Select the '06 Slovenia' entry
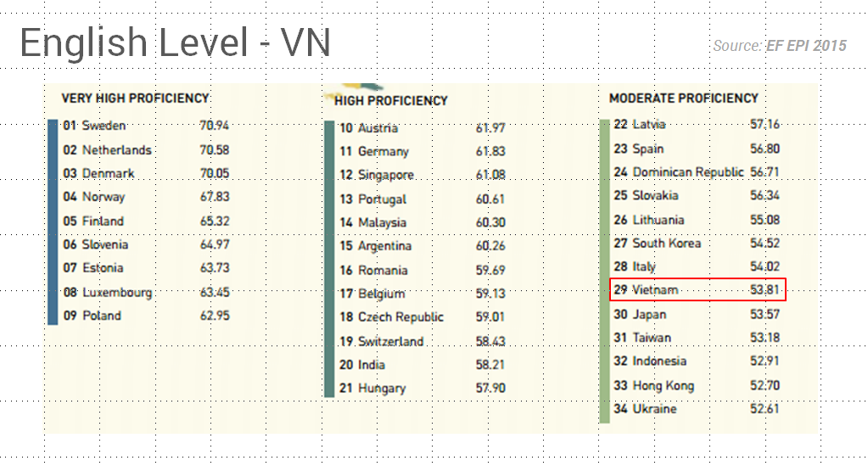Viewport: 868px width, 466px height. [95, 244]
